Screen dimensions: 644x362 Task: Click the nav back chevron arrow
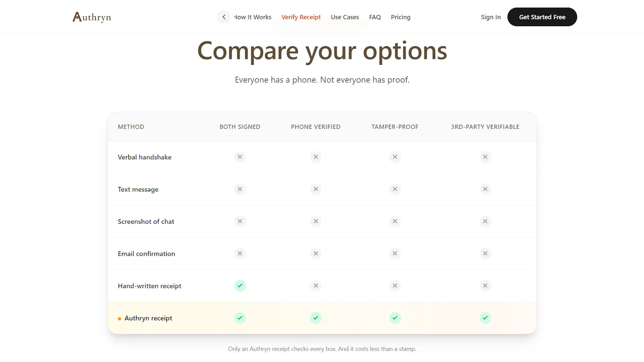[x=224, y=17]
